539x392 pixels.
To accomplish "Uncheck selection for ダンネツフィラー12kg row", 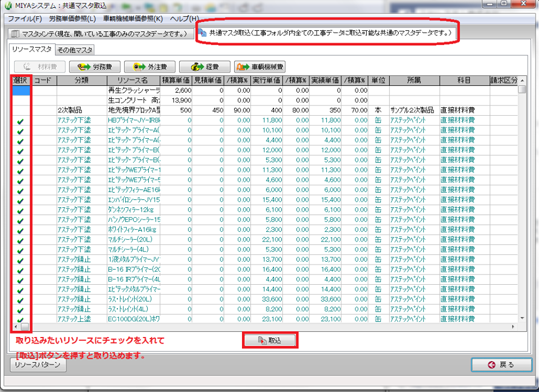I will coord(20,211).
